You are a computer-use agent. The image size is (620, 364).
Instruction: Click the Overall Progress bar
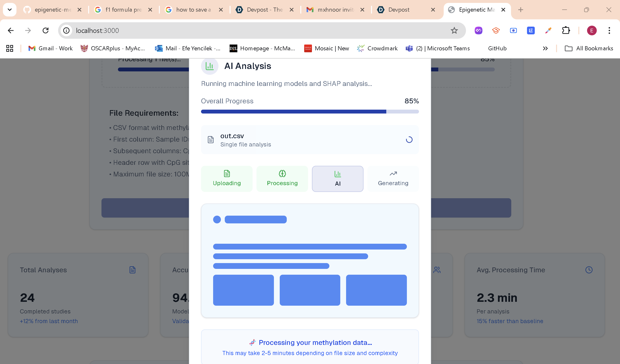[x=310, y=112]
